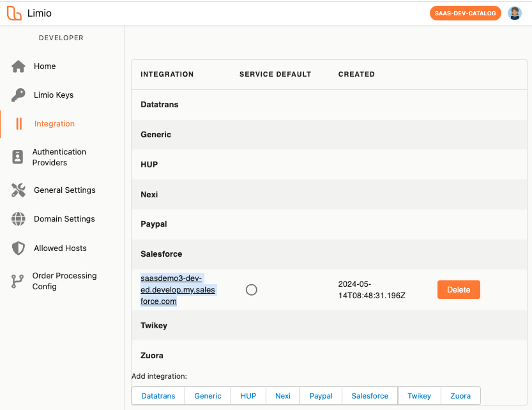Click the DEVELOPER sidebar heading
Image resolution: width=532 pixels, height=410 pixels.
tap(61, 38)
